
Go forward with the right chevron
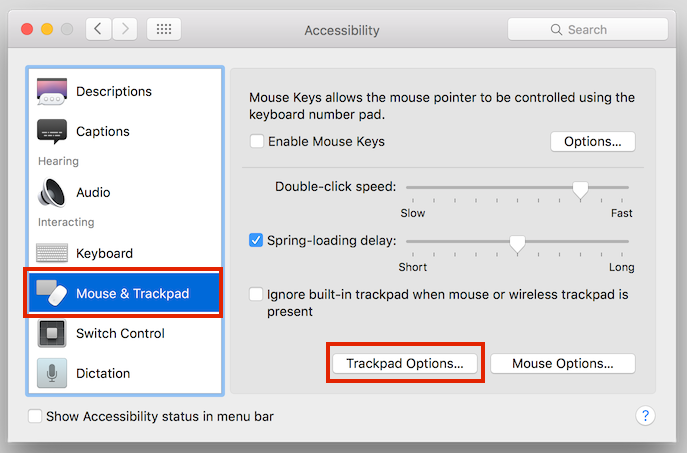point(125,29)
